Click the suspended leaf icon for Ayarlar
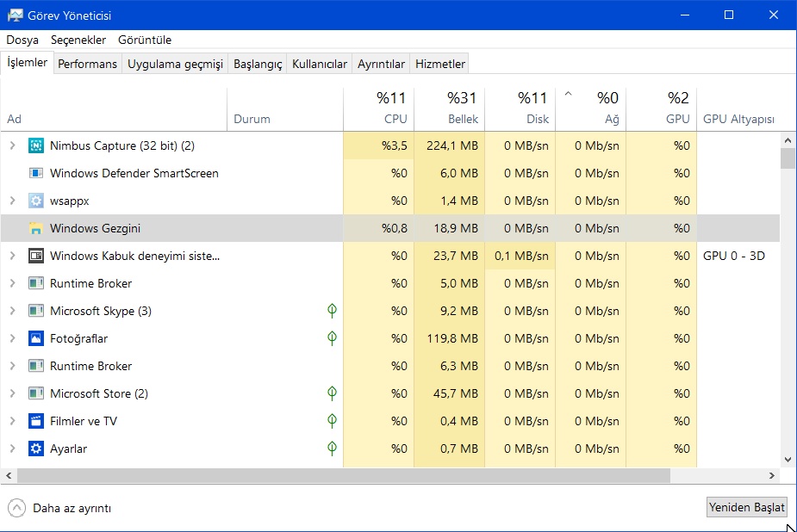797x532 pixels. tap(332, 448)
